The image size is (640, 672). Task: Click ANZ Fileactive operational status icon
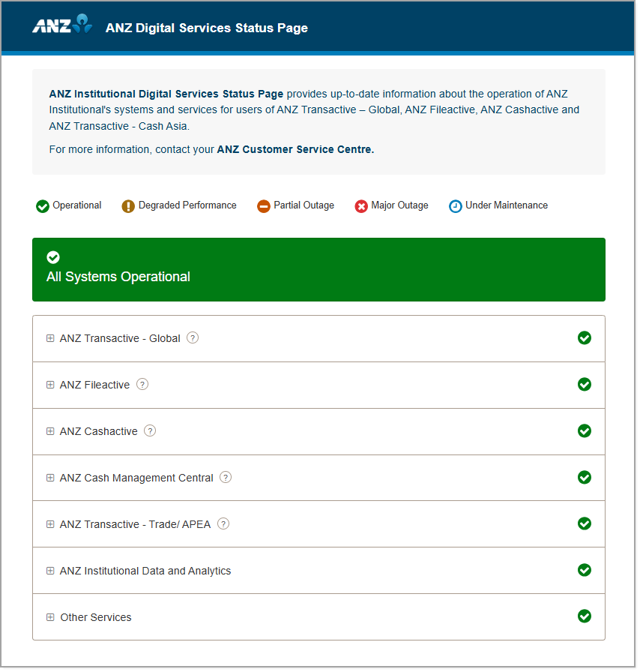585,384
